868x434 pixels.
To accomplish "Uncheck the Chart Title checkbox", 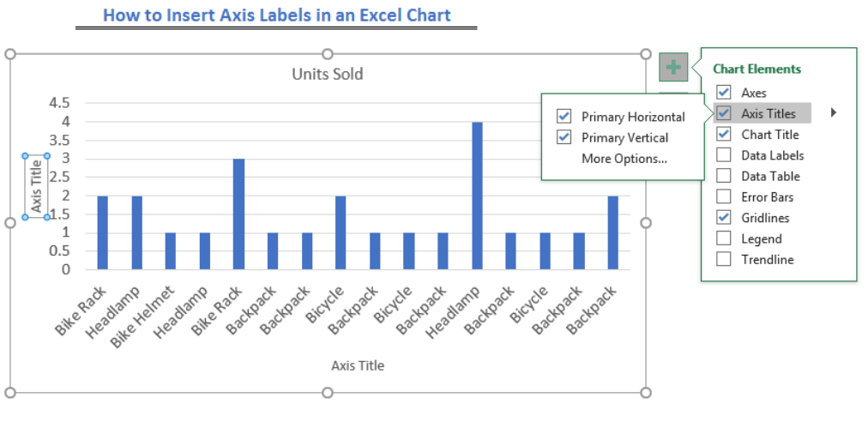I will [x=724, y=134].
